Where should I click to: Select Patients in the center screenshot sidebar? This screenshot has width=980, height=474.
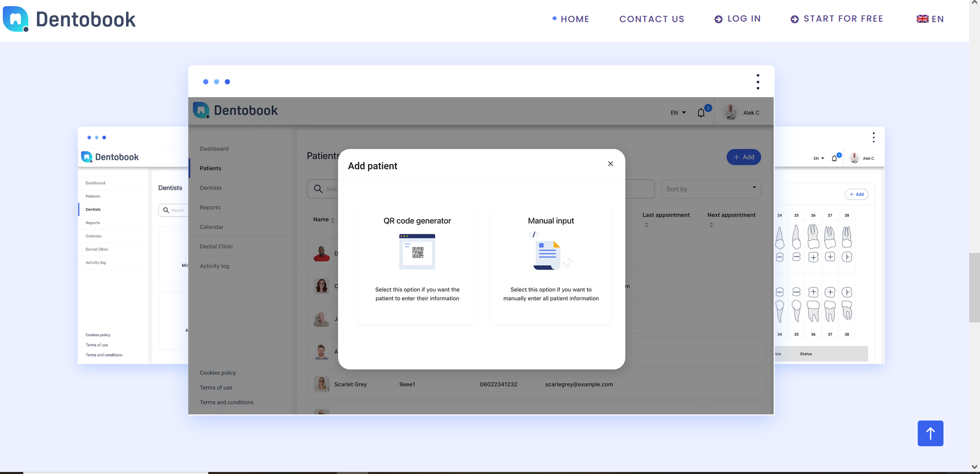coord(210,168)
